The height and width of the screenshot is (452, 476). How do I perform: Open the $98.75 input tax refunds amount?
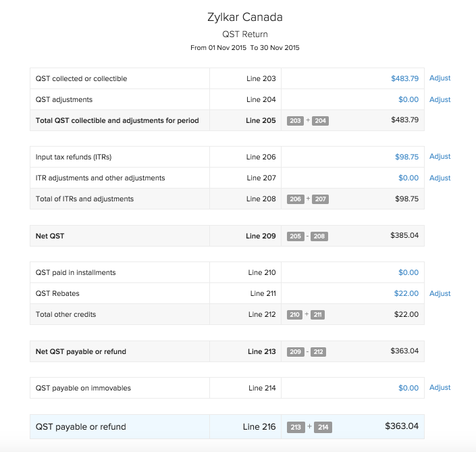(406, 157)
